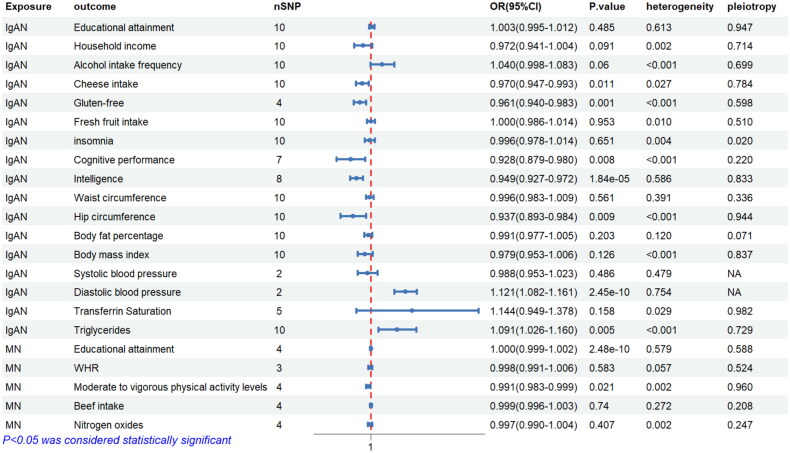The image size is (790, 453).
Task: Click the pleiotropy value '0.020'
Action: coord(740,141)
